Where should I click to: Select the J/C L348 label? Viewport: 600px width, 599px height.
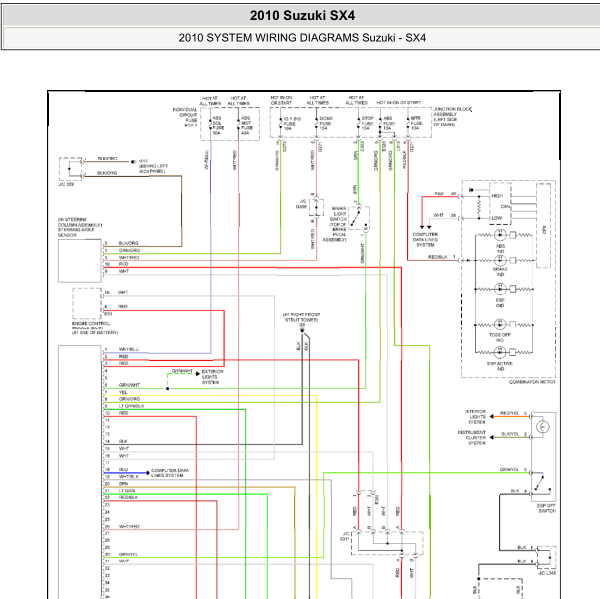pyautogui.click(x=547, y=573)
